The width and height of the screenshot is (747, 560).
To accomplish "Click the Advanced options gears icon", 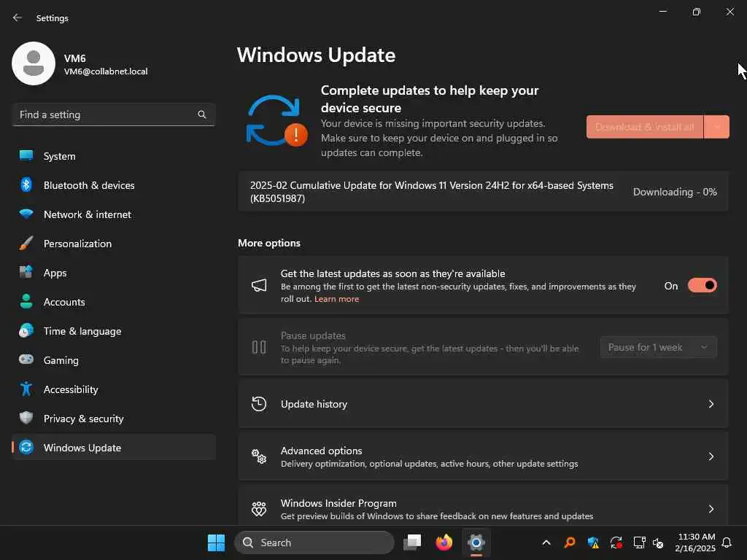I will (x=259, y=456).
